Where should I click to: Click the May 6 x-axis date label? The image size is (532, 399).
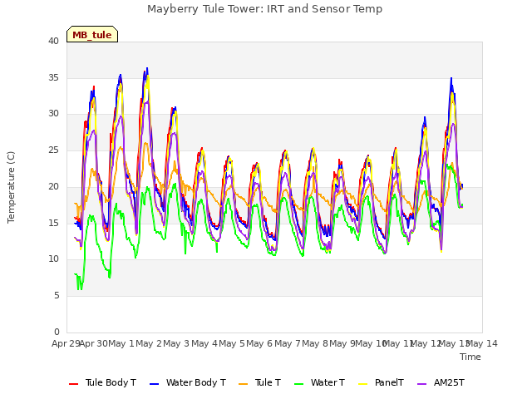[259, 343]
